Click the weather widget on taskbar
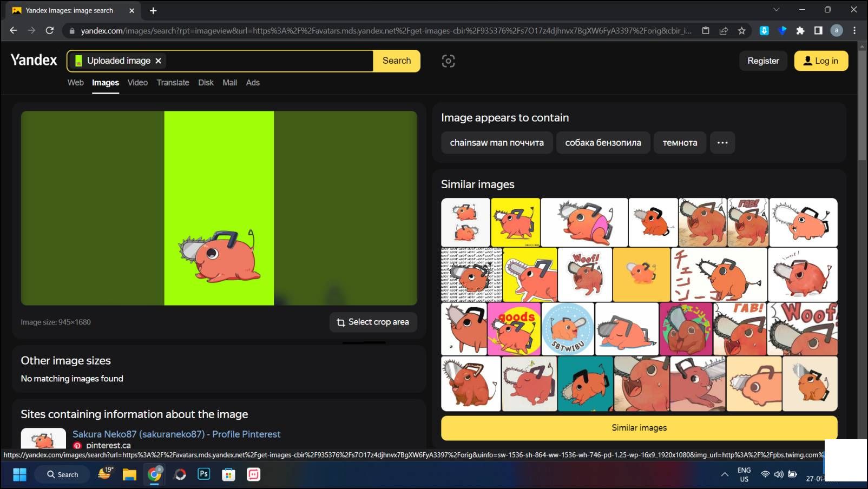 (105, 473)
